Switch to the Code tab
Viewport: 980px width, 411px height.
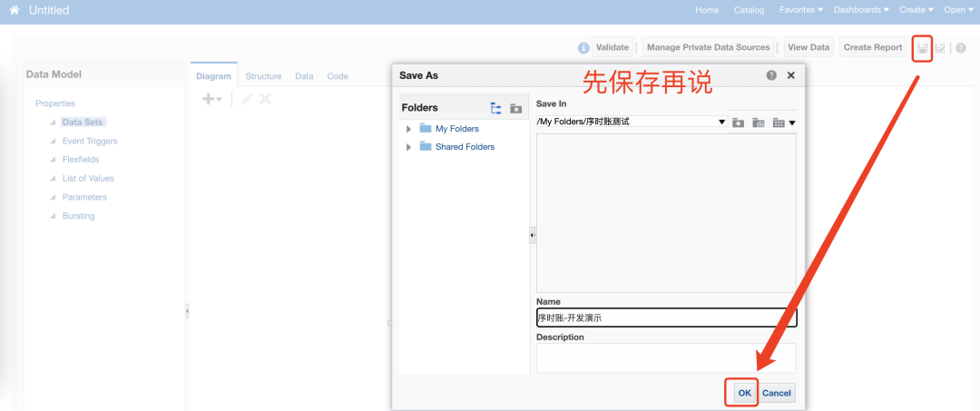338,76
